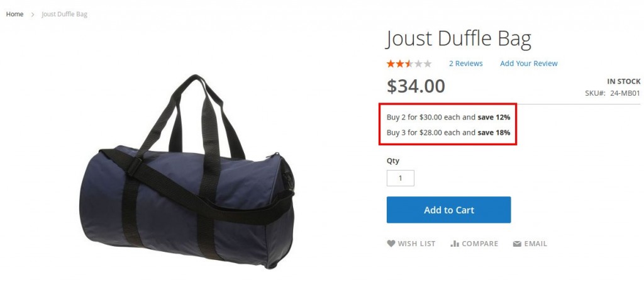Image resolution: width=644 pixels, height=282 pixels.
Task: Click the $34.00 price
Action: coord(416,86)
